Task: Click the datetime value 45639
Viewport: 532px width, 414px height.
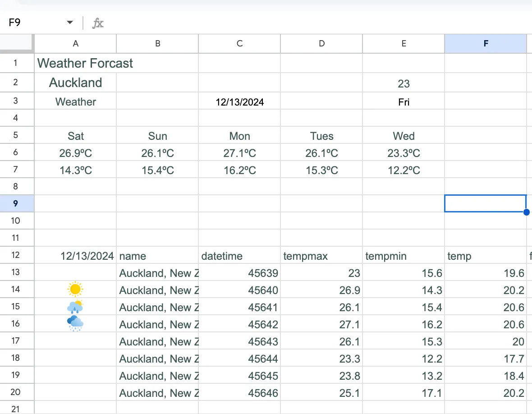Action: pos(239,272)
